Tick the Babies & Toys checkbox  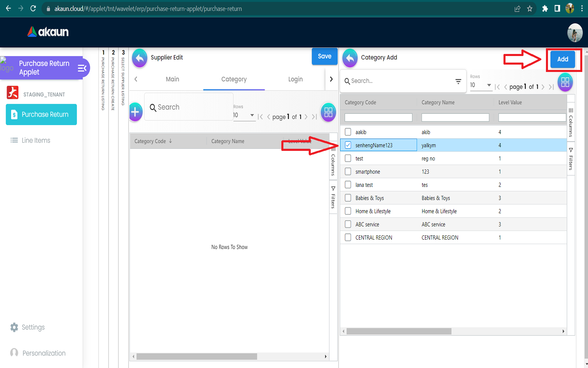tap(348, 198)
